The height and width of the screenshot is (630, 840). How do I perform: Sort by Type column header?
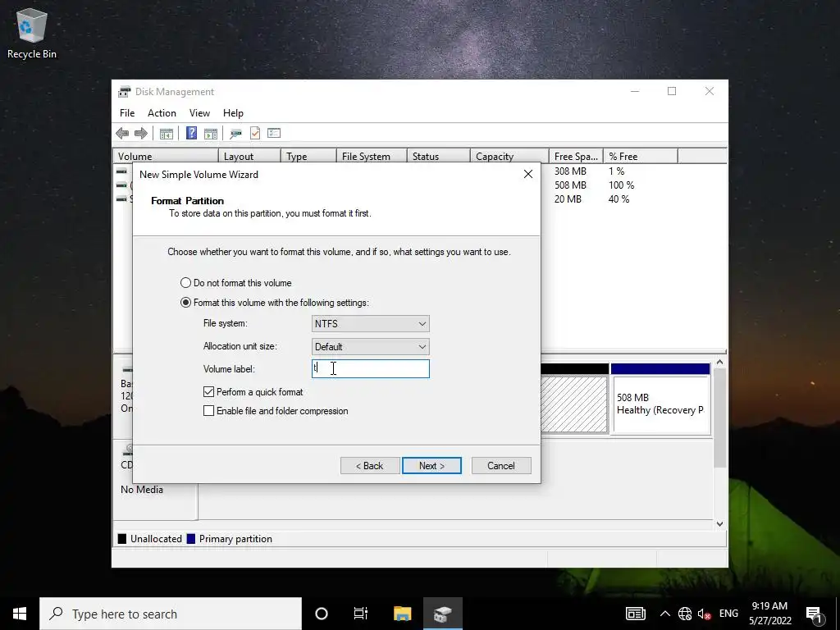point(308,157)
